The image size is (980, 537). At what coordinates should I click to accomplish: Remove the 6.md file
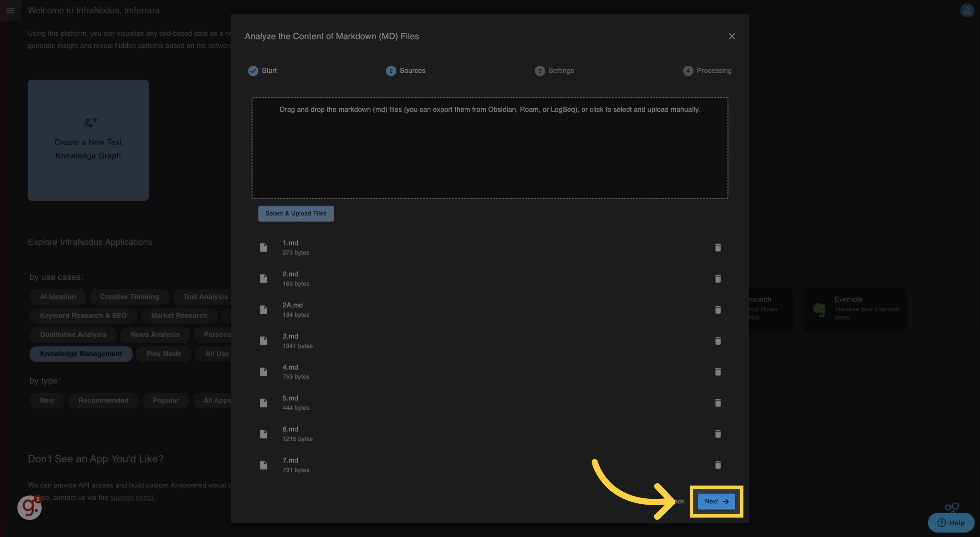[x=717, y=434]
